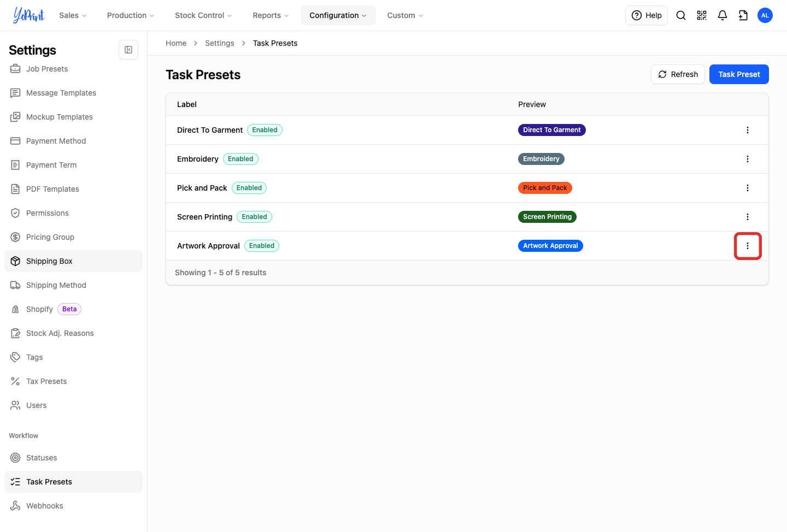Image resolution: width=787 pixels, height=532 pixels.
Task: Expand the Custom menu
Action: (405, 15)
